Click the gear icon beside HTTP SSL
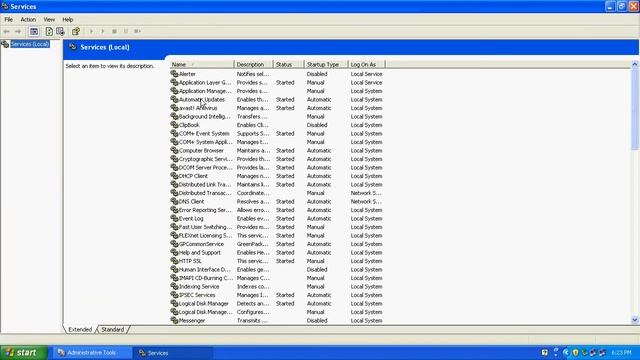The image size is (640, 360). tap(174, 261)
